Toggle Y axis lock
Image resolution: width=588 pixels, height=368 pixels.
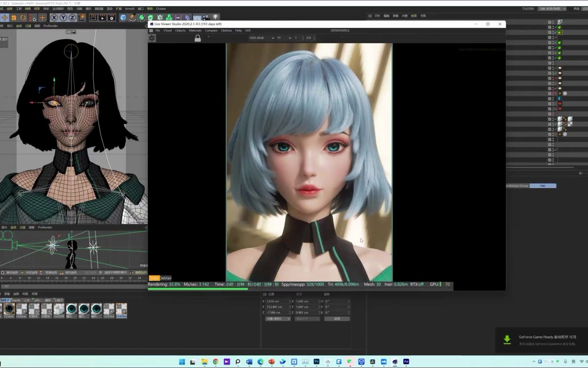pyautogui.click(x=63, y=18)
